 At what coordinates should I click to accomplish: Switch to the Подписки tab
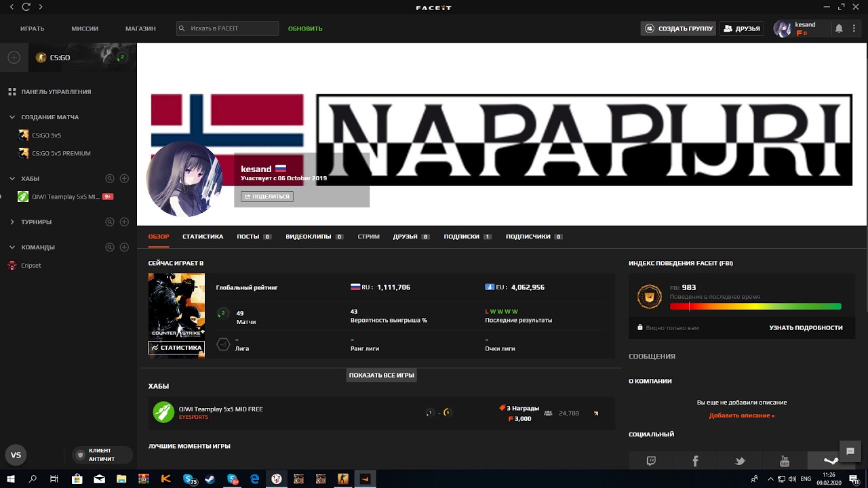coord(467,237)
